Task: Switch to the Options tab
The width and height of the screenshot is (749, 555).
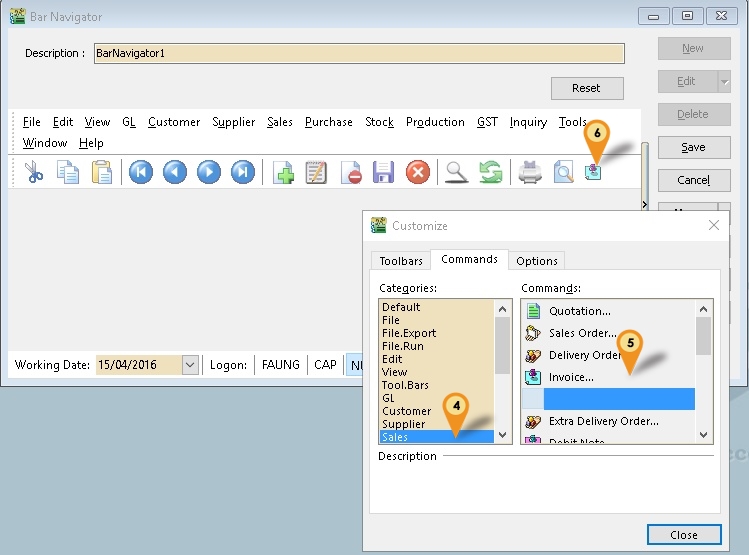Action: (537, 261)
